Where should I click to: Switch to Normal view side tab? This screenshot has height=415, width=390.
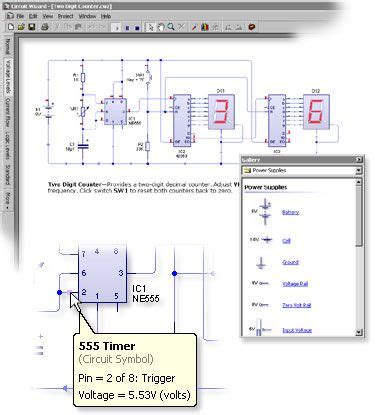(x=7, y=46)
